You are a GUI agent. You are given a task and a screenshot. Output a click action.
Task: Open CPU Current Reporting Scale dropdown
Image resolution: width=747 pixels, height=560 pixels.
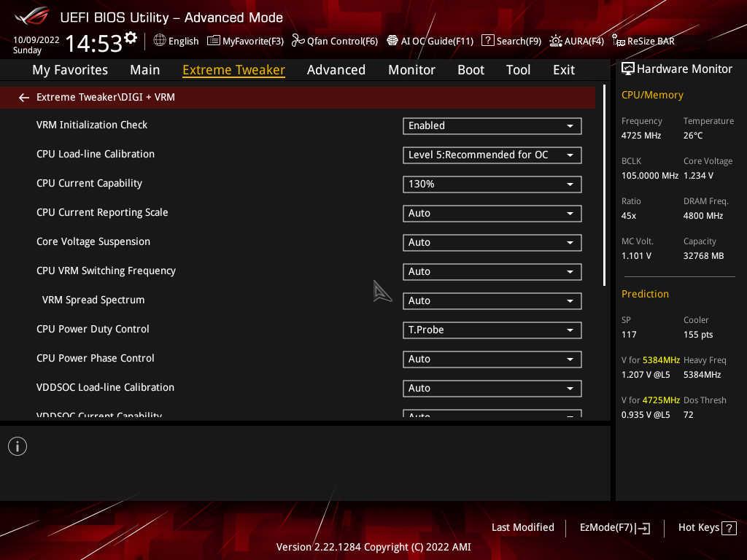492,214
